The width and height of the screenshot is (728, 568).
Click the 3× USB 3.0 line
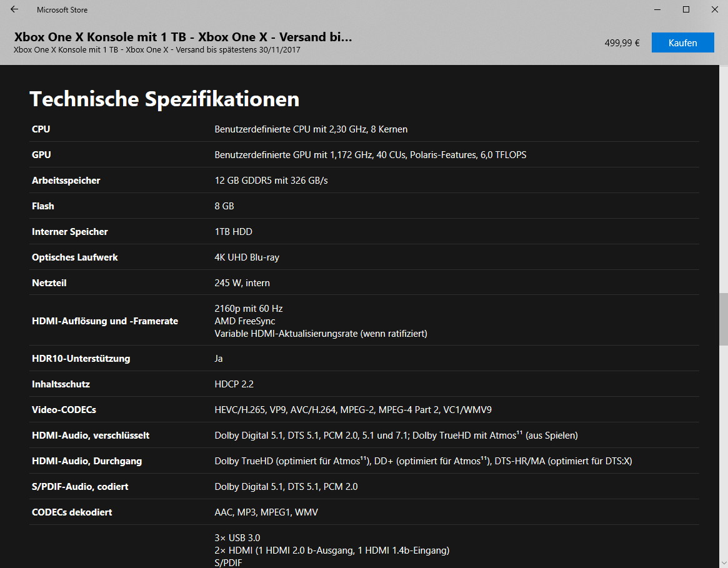[237, 537]
